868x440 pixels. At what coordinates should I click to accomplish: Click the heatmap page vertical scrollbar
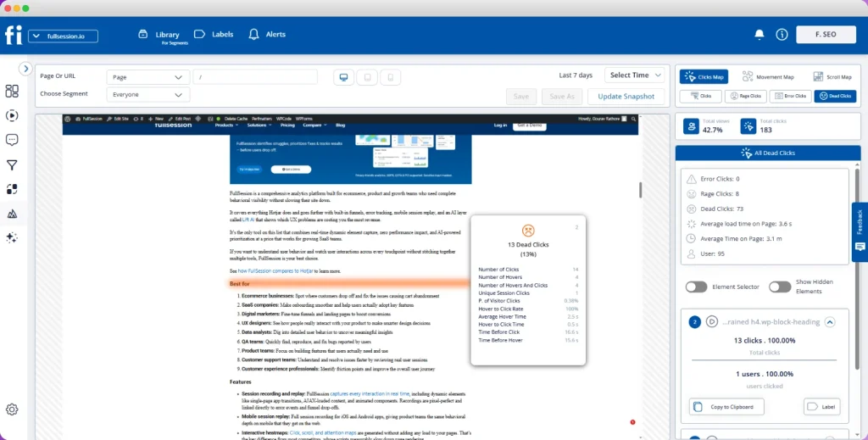tap(641, 190)
